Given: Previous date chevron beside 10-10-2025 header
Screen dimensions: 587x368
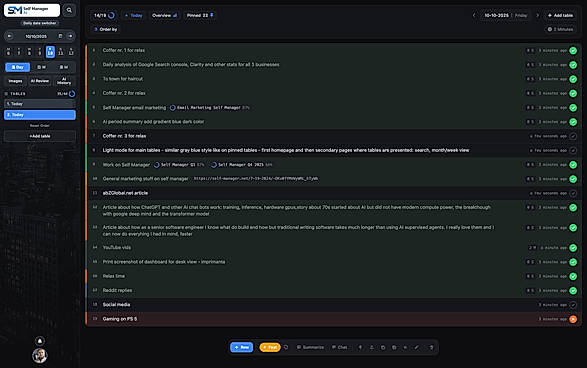Looking at the screenshot, I should coord(474,15).
